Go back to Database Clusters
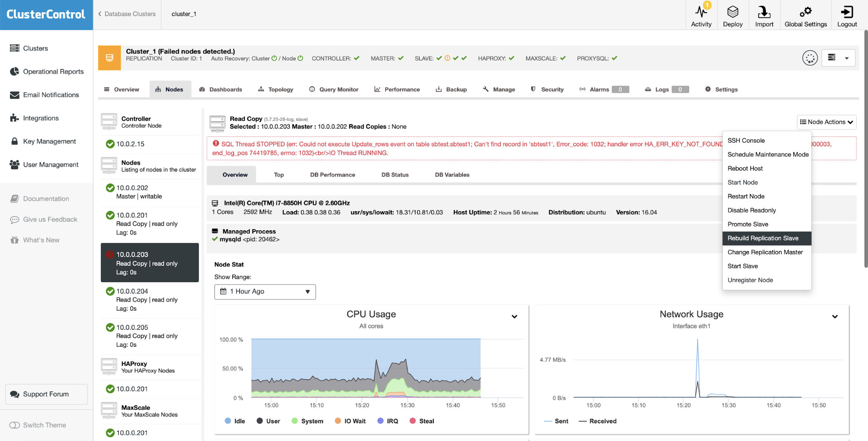868x441 pixels. coord(127,14)
